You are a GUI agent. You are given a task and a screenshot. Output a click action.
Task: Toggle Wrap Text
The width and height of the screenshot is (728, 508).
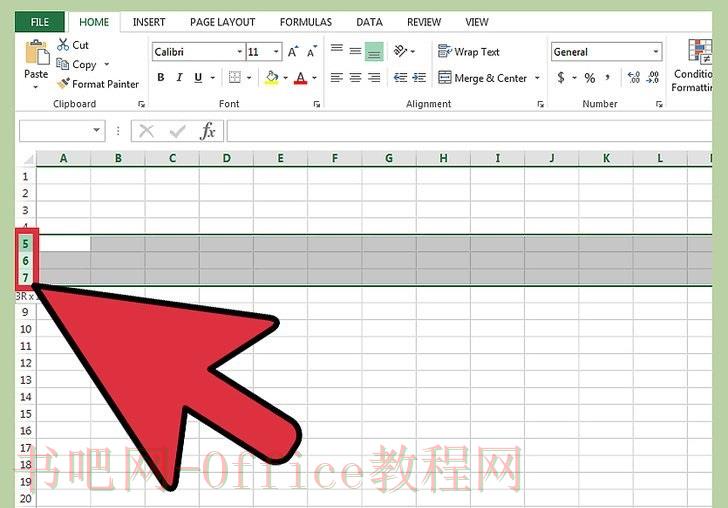[469, 52]
